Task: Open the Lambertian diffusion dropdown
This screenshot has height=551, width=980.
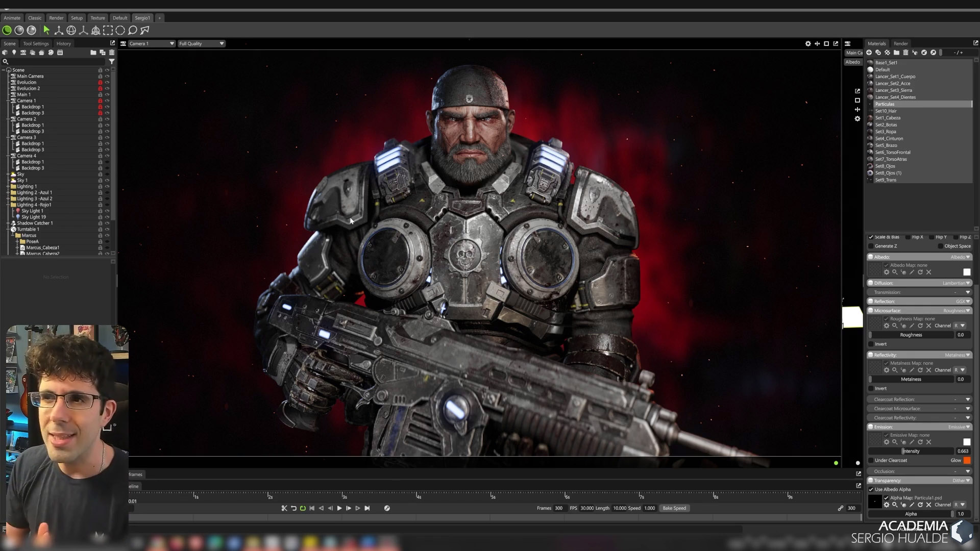Action: 957,283
